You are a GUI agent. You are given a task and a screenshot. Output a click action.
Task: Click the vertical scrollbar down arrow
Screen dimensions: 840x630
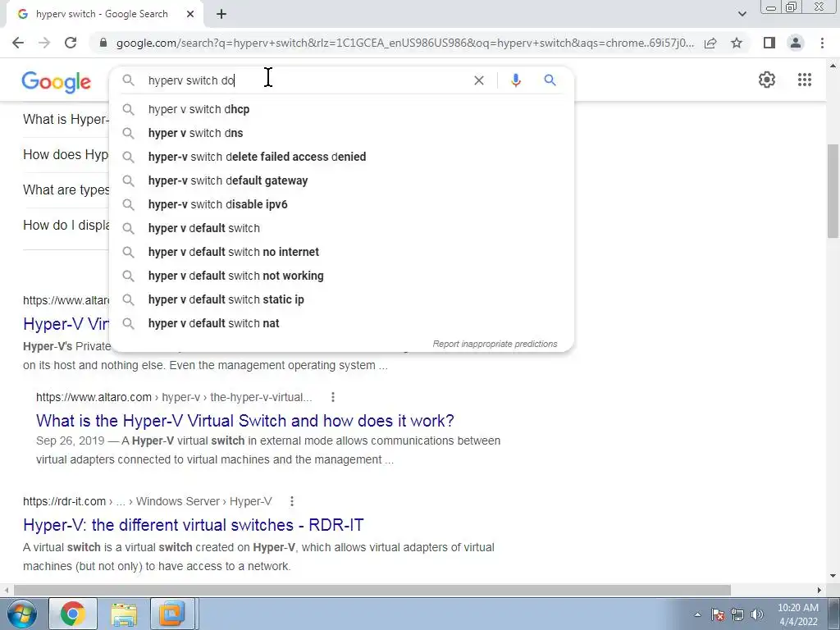pyautogui.click(x=833, y=576)
